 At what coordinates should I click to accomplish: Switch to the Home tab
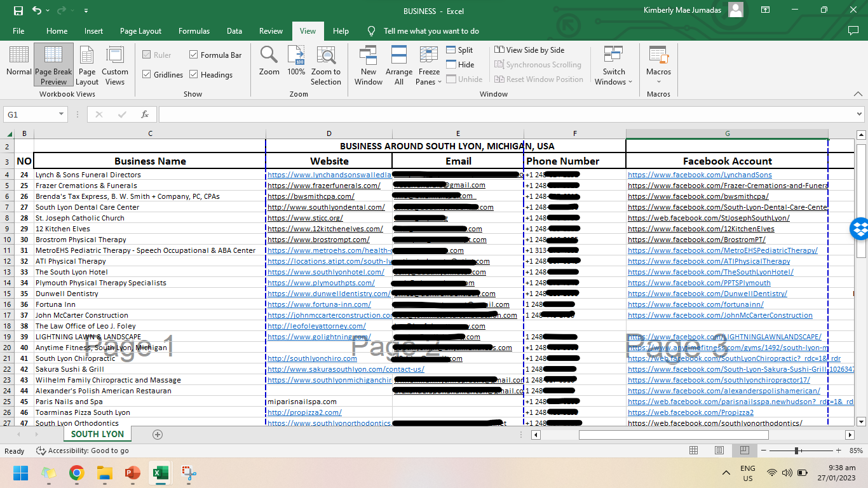coord(57,31)
